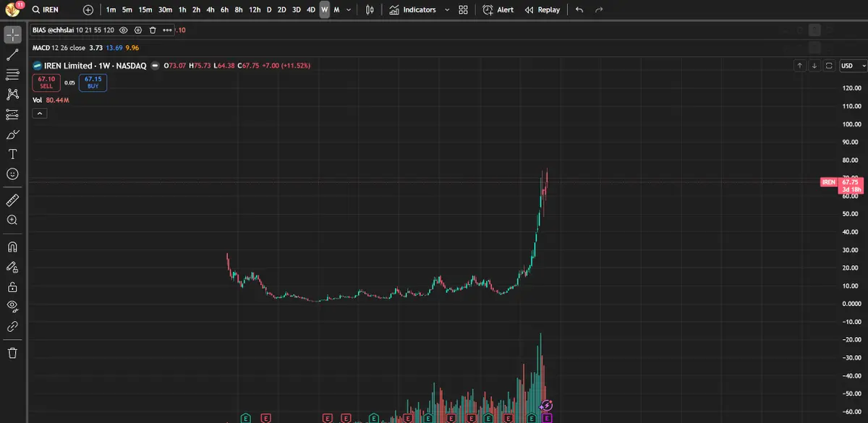
Task: Select the 4h interval
Action: point(210,10)
